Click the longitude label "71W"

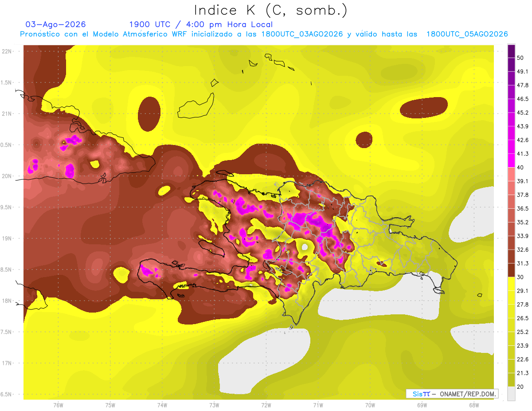pyautogui.click(x=318, y=405)
